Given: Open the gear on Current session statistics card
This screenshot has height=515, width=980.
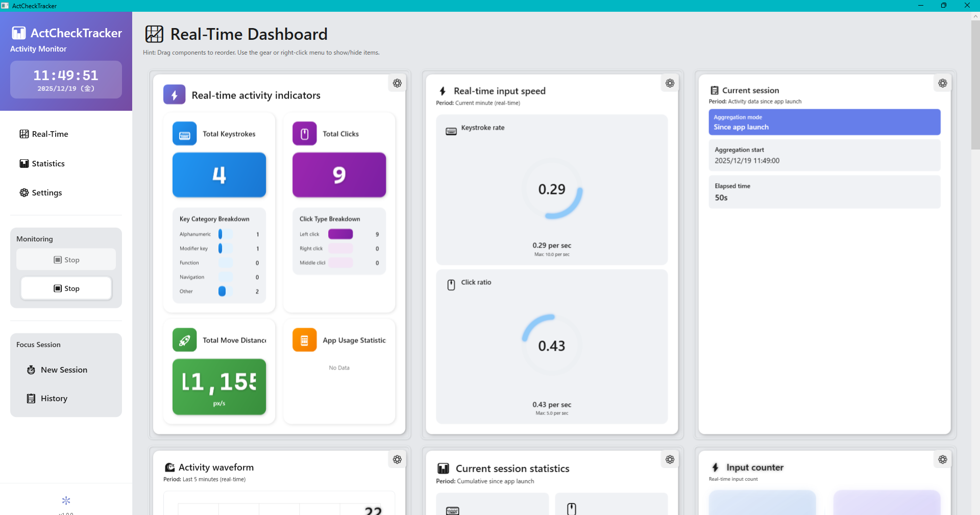Looking at the screenshot, I should 670,459.
